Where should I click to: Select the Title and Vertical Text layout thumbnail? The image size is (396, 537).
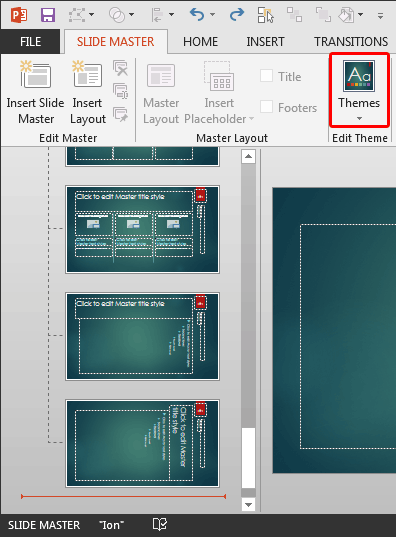pyautogui.click(x=143, y=336)
